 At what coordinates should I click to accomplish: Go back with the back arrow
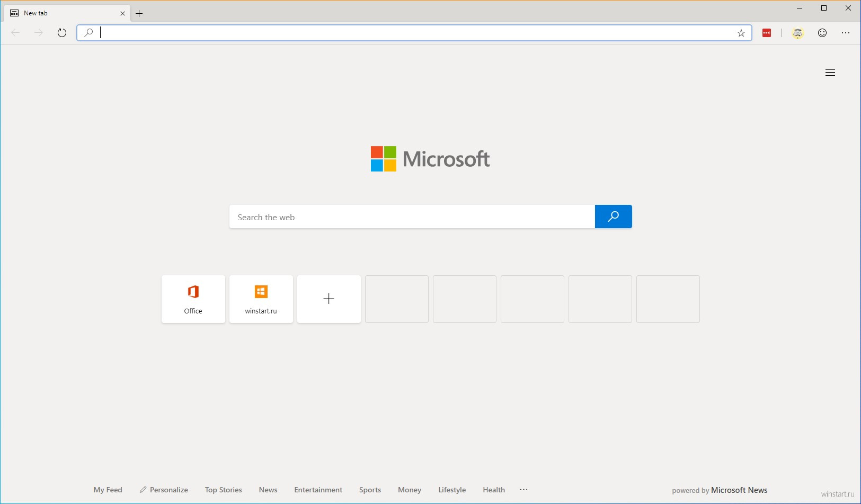coord(15,33)
